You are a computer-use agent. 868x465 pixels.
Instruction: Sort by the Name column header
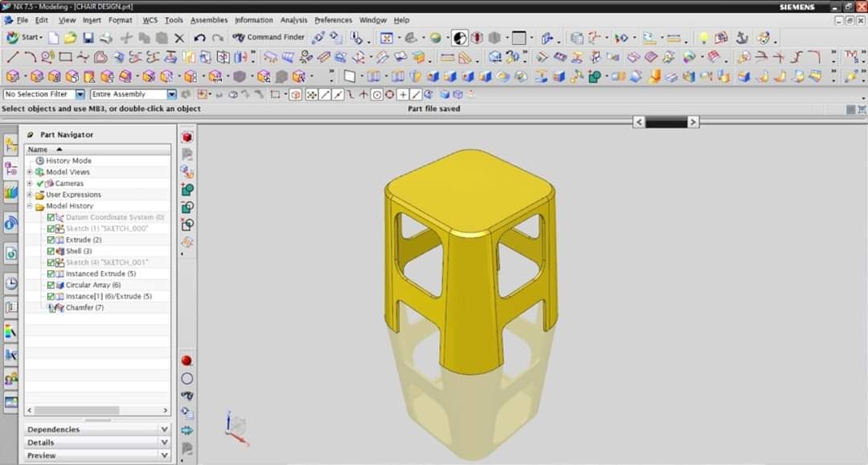coord(97,150)
